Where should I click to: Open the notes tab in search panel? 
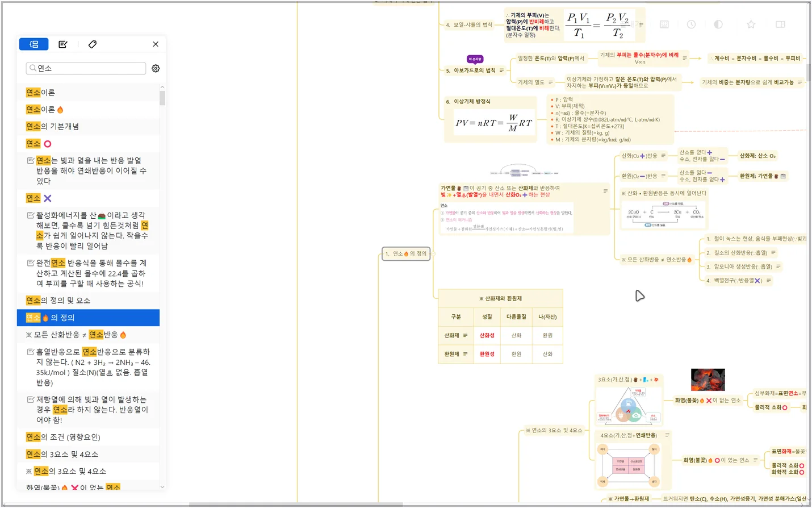pos(63,44)
